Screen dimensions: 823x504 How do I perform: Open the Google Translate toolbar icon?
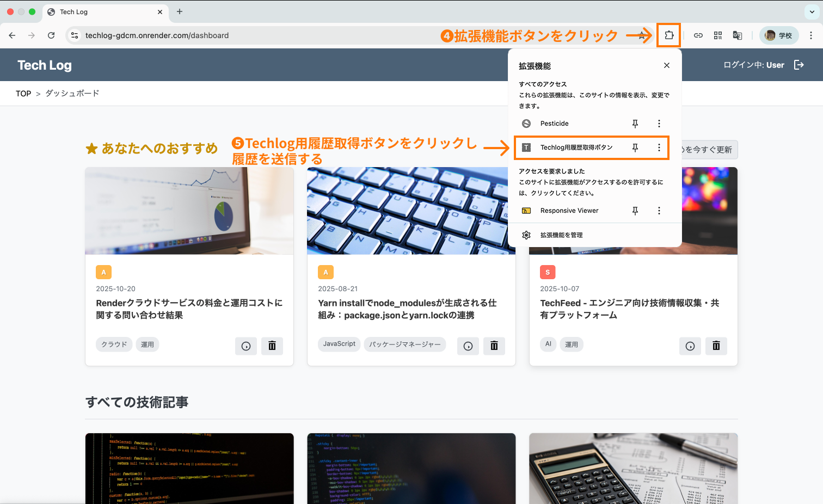737,35
